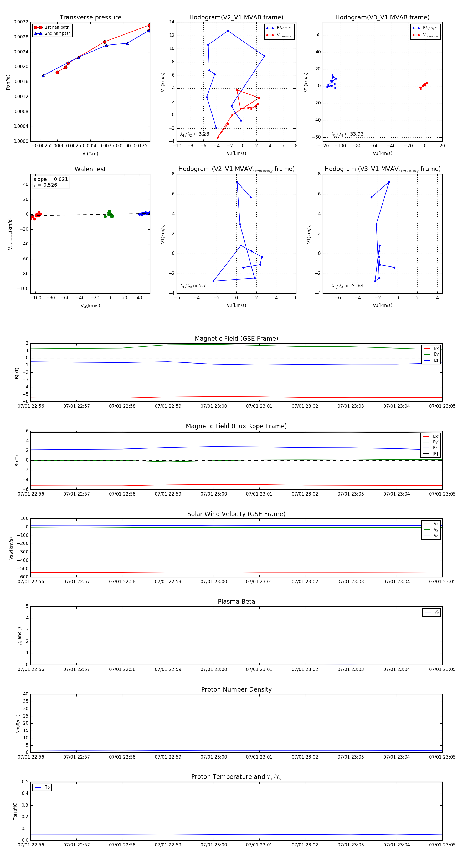
Task: Select the |B| legend entry in flux rope plot
Action: [431, 454]
